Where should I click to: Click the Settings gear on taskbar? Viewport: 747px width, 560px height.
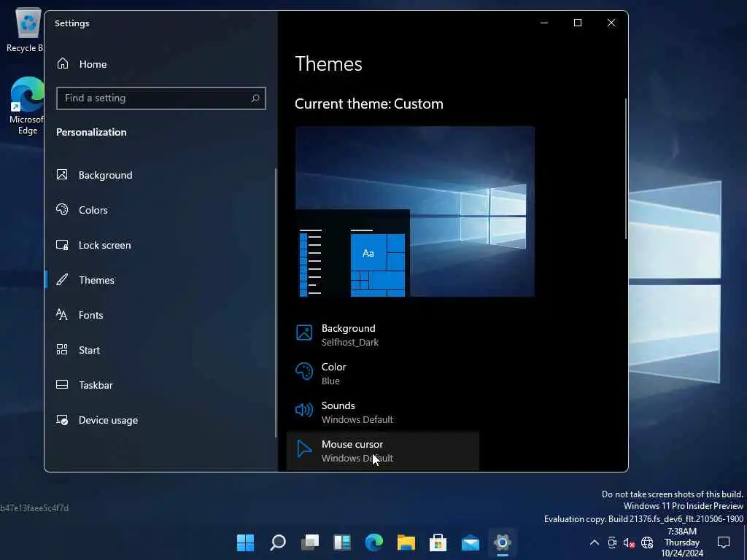(x=502, y=542)
